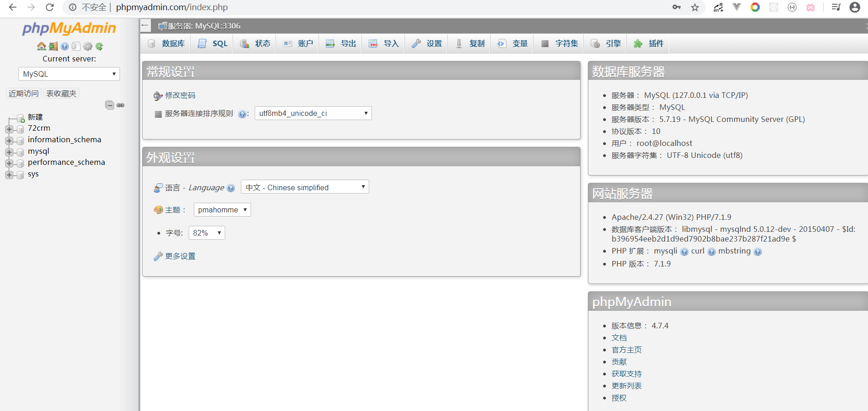Click the database icon next to sys
This screenshot has width=868, height=411.
point(20,175)
